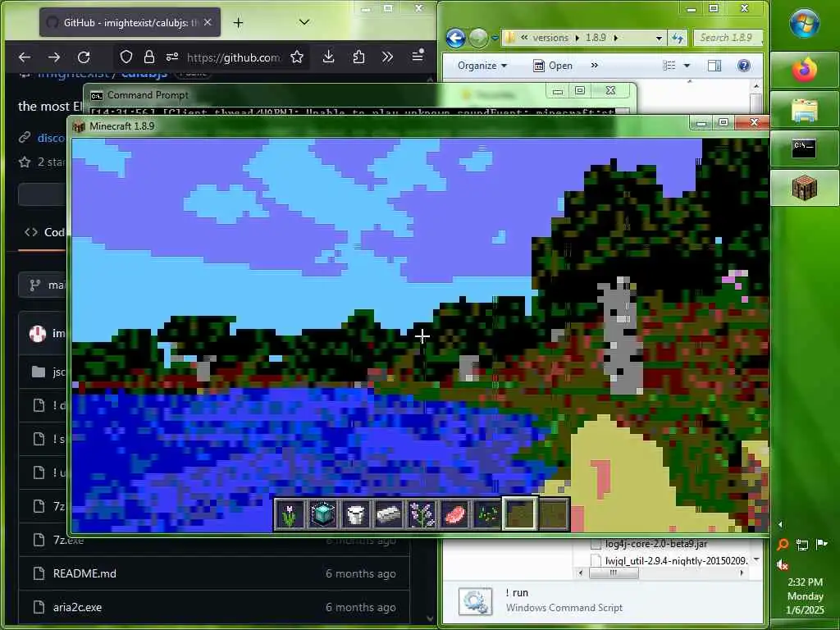List all tabs dropdown arrow in Firefox
The width and height of the screenshot is (840, 630).
click(304, 22)
